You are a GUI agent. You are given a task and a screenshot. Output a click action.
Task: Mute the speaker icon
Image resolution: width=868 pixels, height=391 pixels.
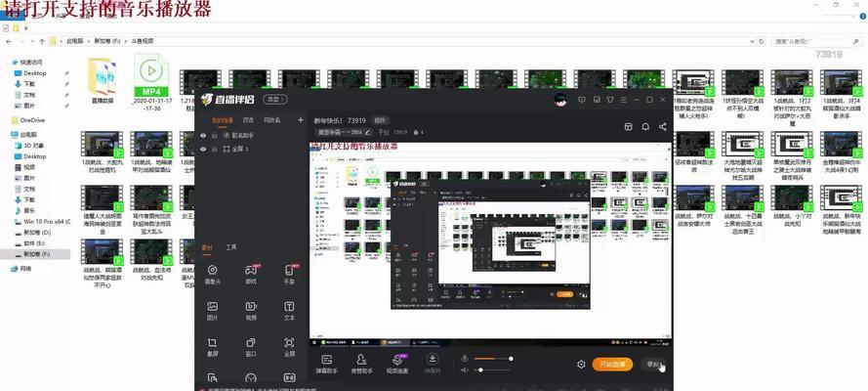click(465, 369)
